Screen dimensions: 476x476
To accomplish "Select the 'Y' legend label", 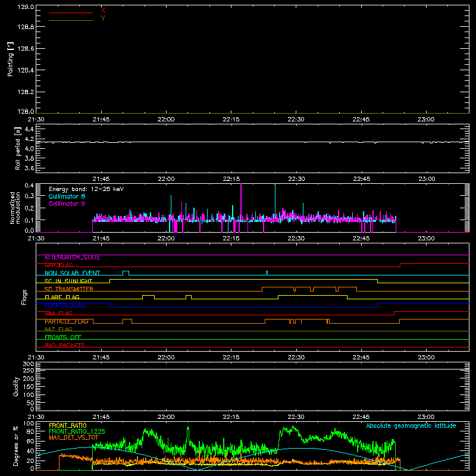I will pyautogui.click(x=103, y=18).
